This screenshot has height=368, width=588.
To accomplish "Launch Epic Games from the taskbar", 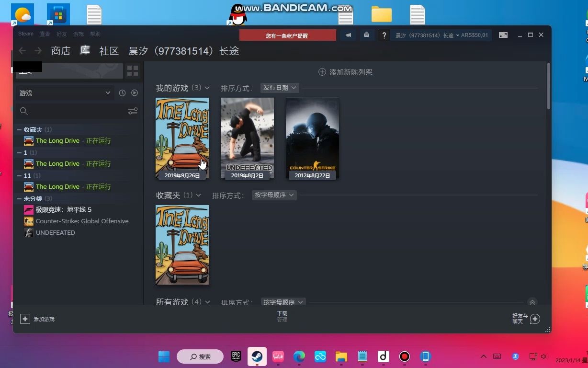I will click(x=235, y=356).
